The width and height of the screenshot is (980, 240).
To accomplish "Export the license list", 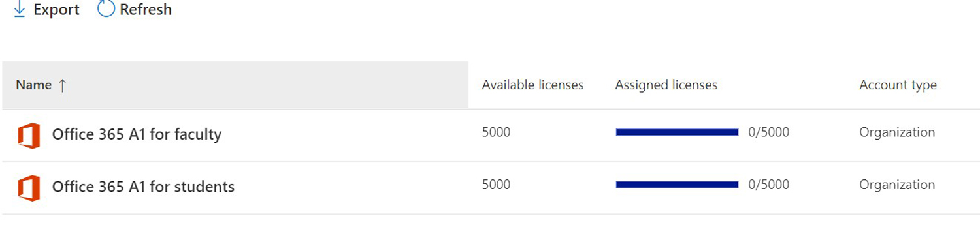I will point(46,9).
